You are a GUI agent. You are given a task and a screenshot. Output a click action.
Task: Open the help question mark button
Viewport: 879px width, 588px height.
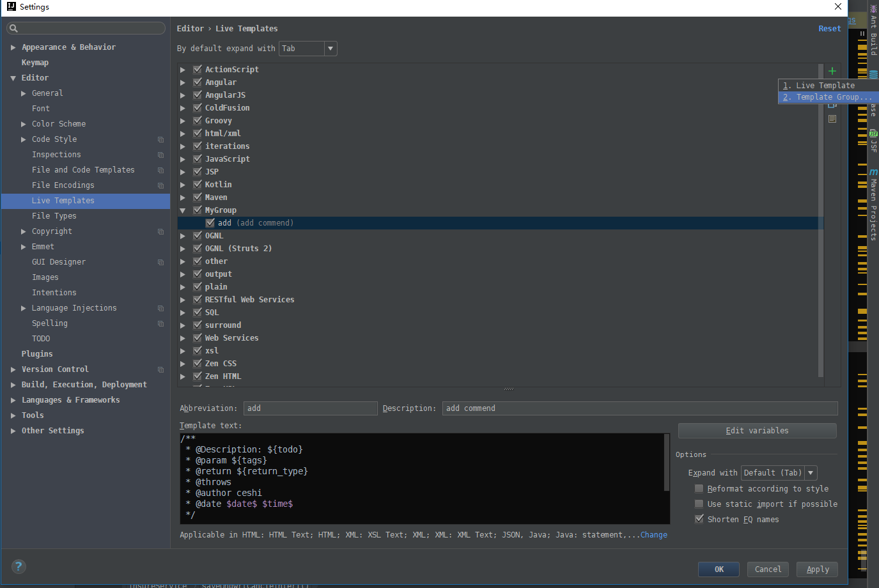coord(19,566)
